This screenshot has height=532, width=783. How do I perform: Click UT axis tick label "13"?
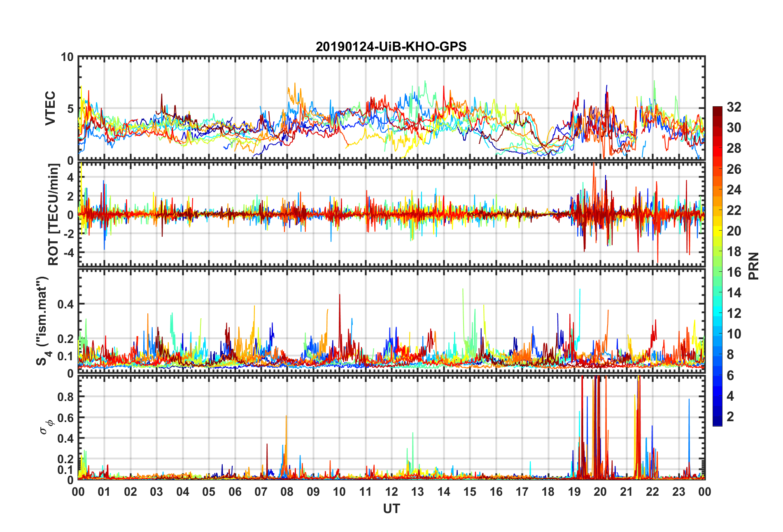(x=417, y=492)
